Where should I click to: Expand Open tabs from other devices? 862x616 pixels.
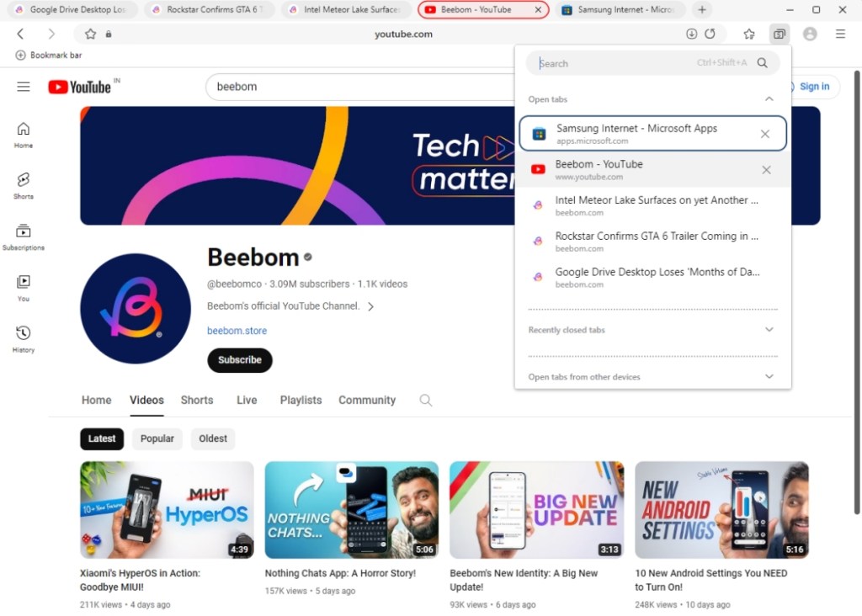[769, 376]
